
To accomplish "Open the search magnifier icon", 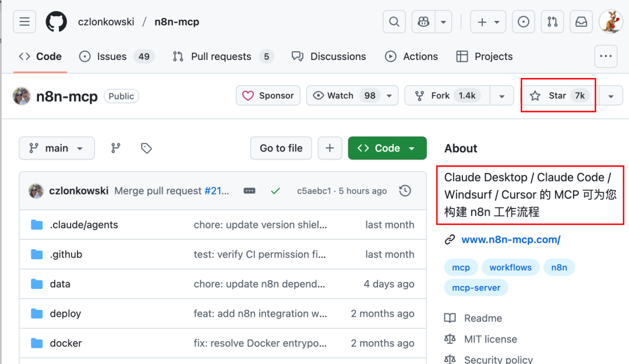I will pyautogui.click(x=394, y=22).
